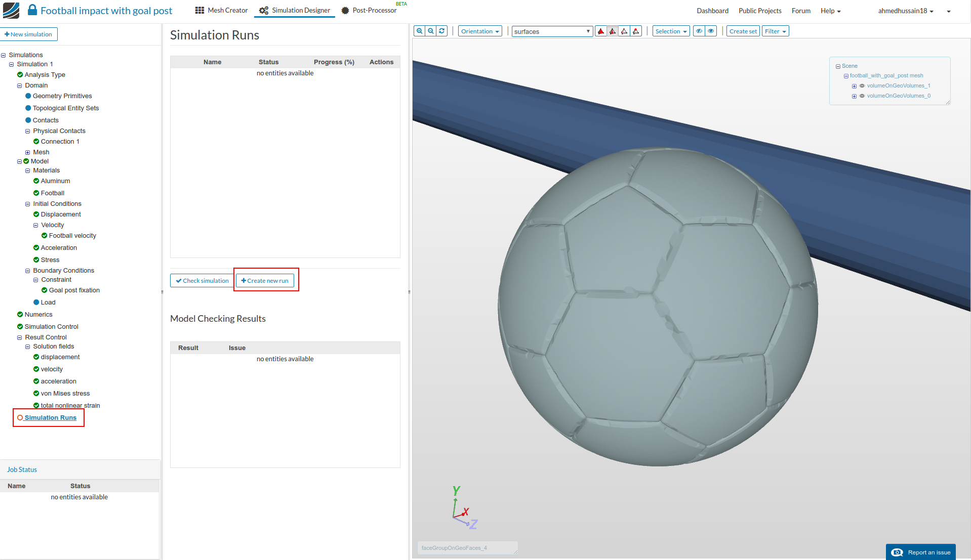This screenshot has width=971, height=560.
Task: Click the Report an issue camera icon
Action: [x=897, y=552]
